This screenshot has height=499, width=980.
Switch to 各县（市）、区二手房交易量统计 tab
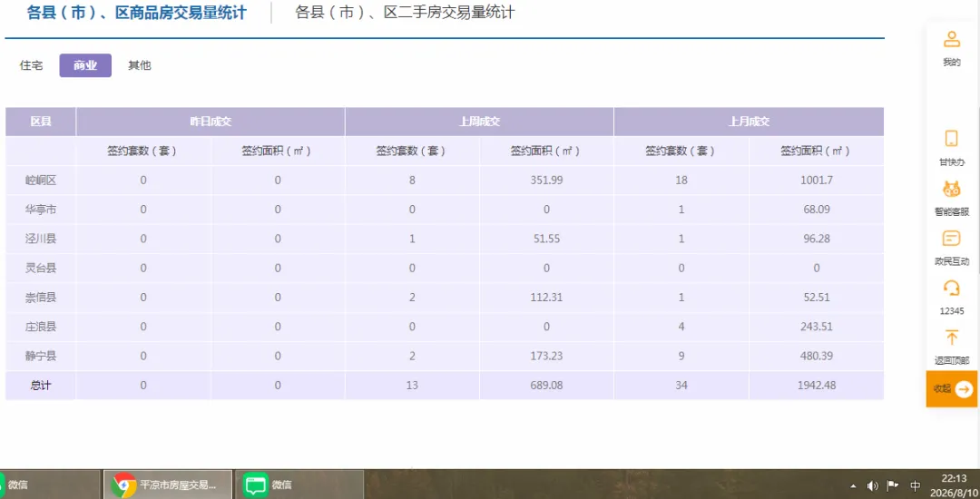405,13
